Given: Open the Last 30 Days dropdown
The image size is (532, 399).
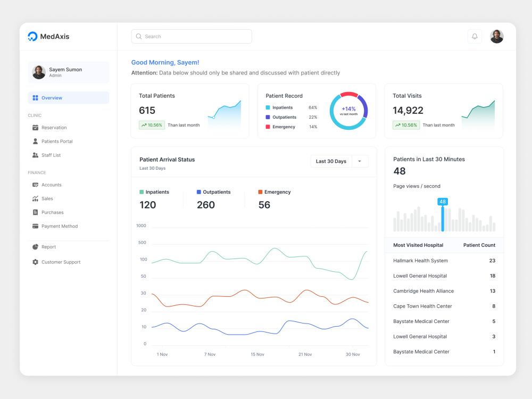Looking at the screenshot, I should [x=339, y=161].
